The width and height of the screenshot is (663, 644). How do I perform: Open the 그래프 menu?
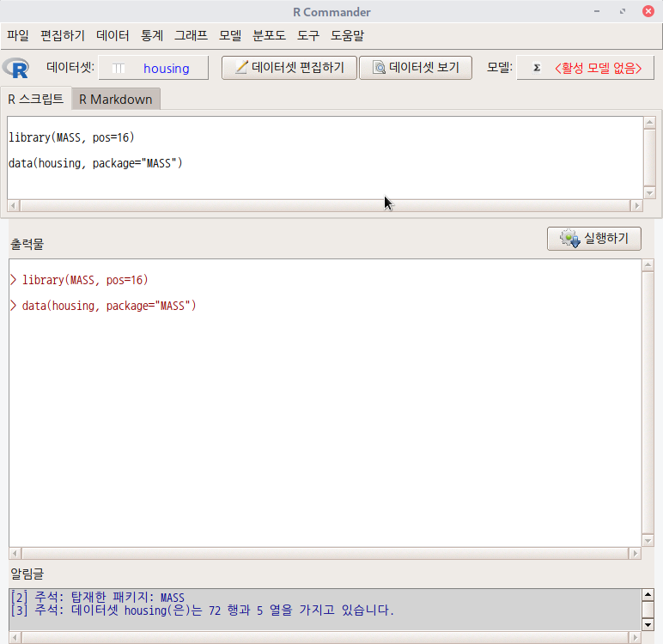[x=192, y=35]
